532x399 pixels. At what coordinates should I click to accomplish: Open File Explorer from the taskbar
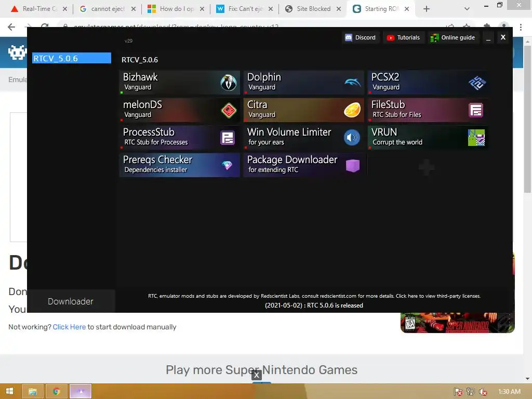(33, 391)
